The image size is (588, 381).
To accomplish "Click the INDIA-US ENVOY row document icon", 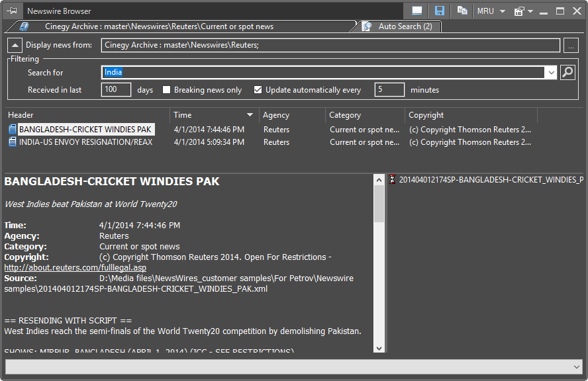I will point(13,142).
